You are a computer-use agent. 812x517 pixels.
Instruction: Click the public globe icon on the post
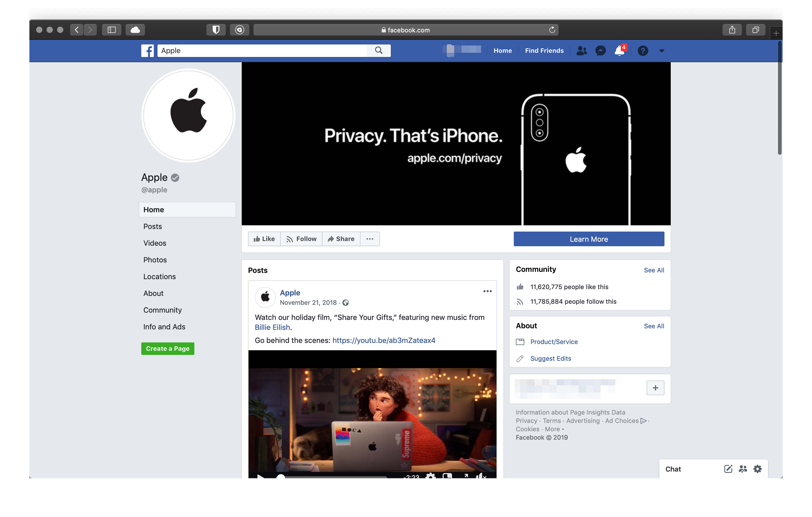[x=345, y=303]
